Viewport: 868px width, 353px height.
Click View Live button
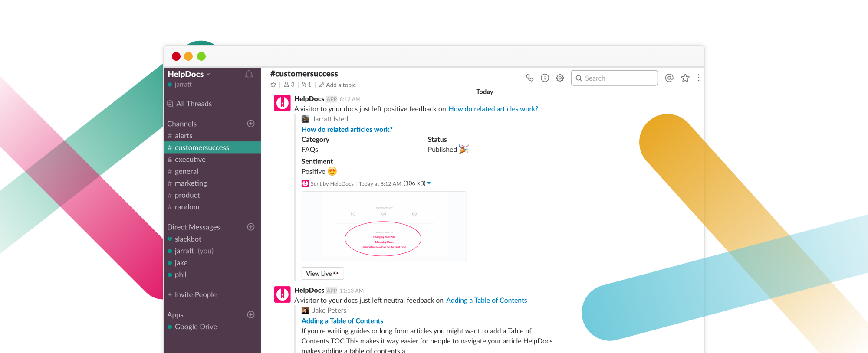point(322,274)
